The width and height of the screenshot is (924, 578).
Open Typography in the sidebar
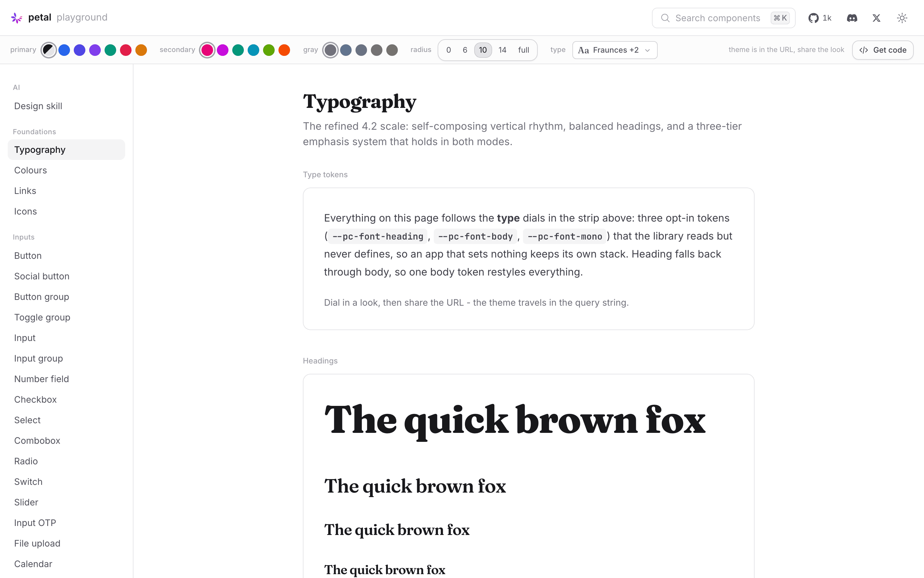click(66, 149)
